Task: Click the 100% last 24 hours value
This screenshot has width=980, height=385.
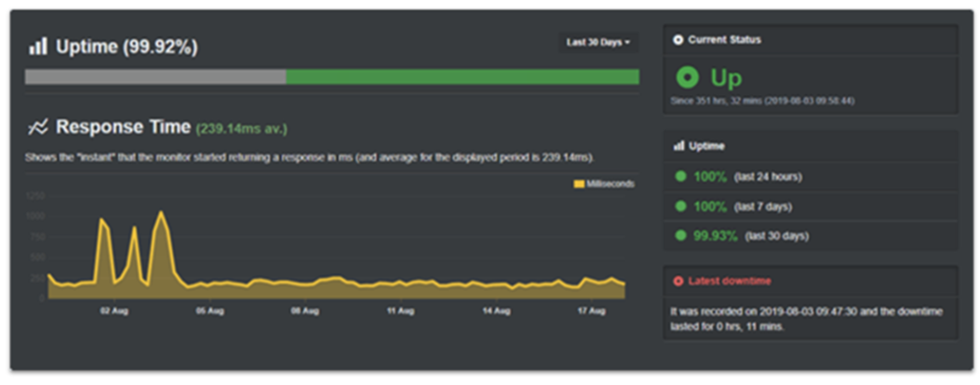Action: click(x=710, y=177)
